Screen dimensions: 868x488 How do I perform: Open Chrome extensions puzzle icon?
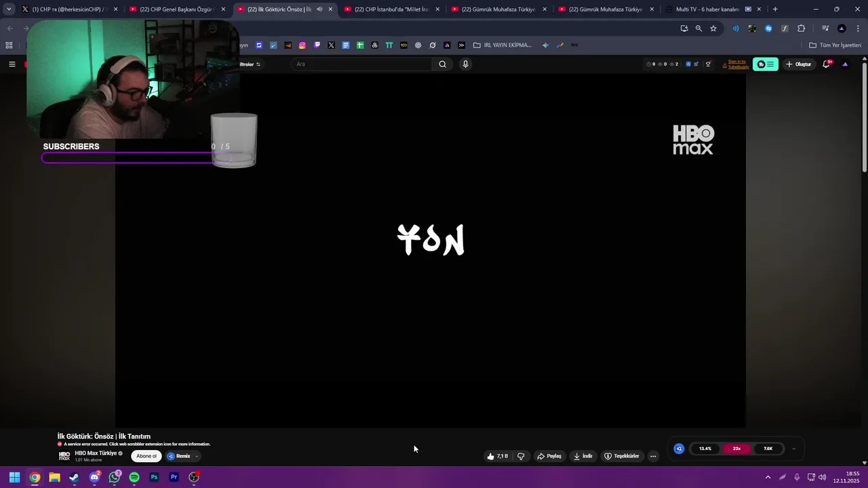pyautogui.click(x=801, y=28)
